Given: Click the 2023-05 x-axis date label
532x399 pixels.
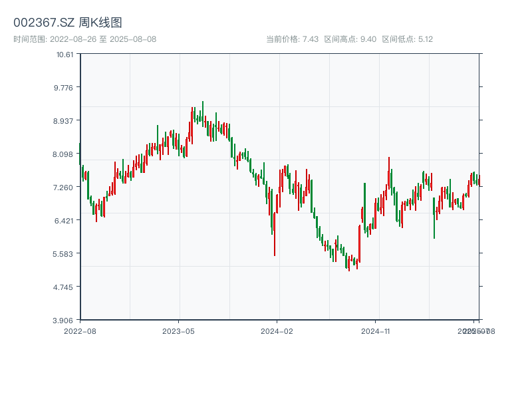Looking at the screenshot, I should pos(178,331).
